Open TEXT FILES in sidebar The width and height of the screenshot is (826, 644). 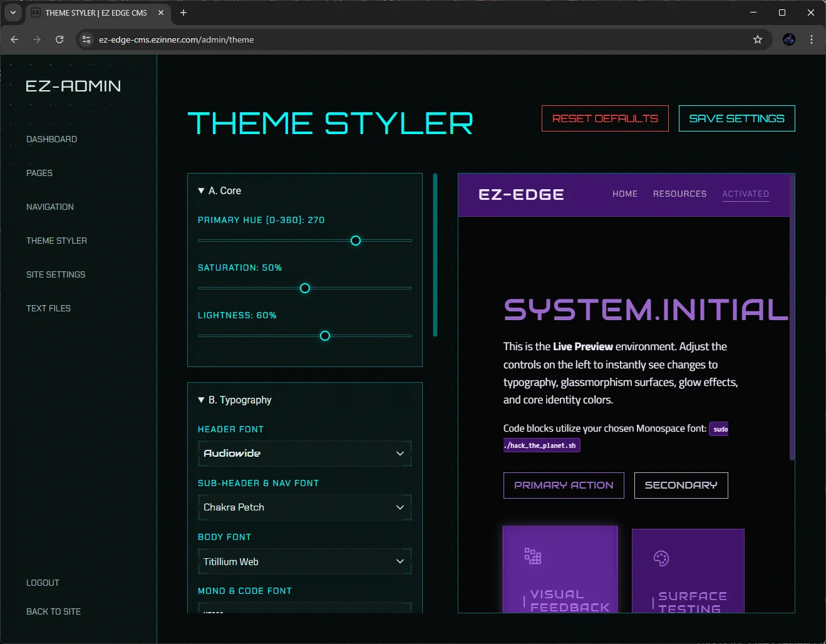48,308
